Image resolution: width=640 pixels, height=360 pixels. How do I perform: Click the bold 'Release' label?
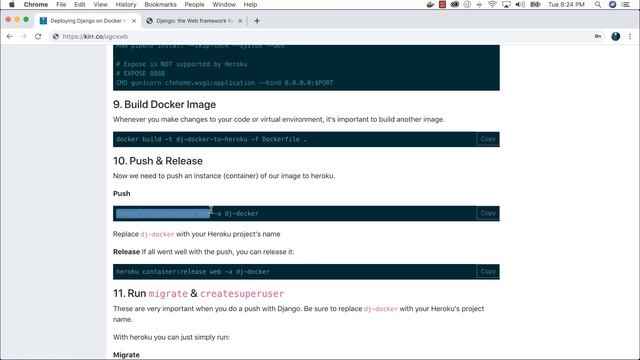(x=126, y=252)
